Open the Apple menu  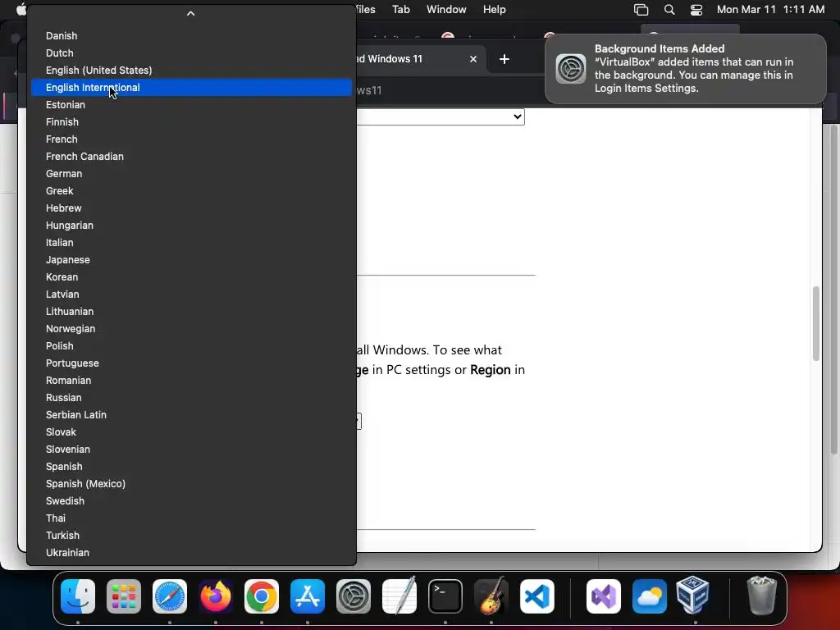(21, 10)
